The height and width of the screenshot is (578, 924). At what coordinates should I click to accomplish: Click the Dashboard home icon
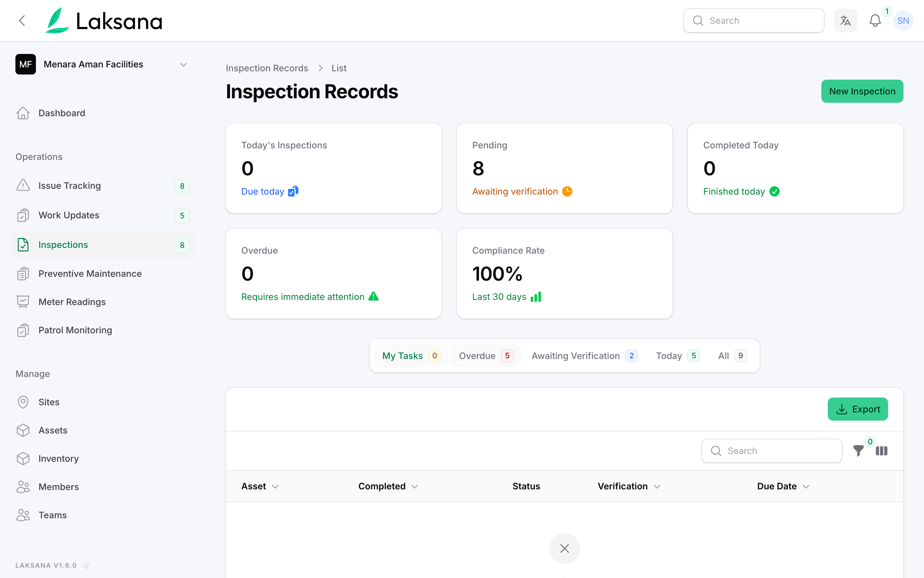click(23, 113)
